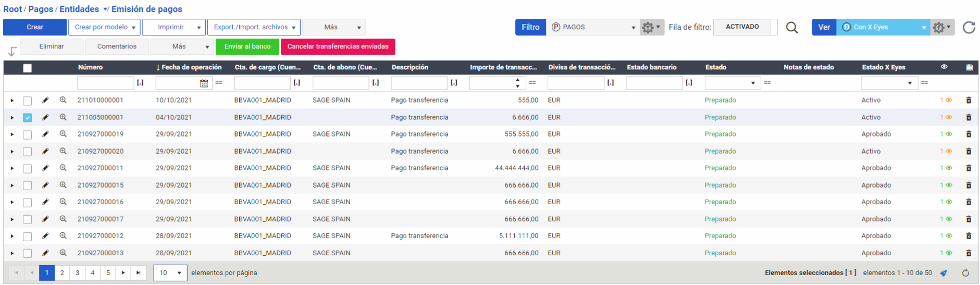Open the calendar picker in the date filter
The height and width of the screenshot is (285, 980).
(204, 83)
